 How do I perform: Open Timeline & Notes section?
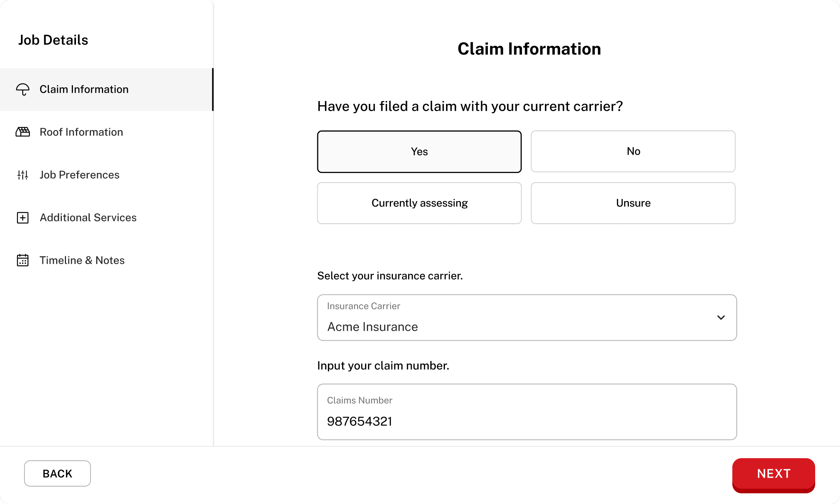click(x=82, y=260)
